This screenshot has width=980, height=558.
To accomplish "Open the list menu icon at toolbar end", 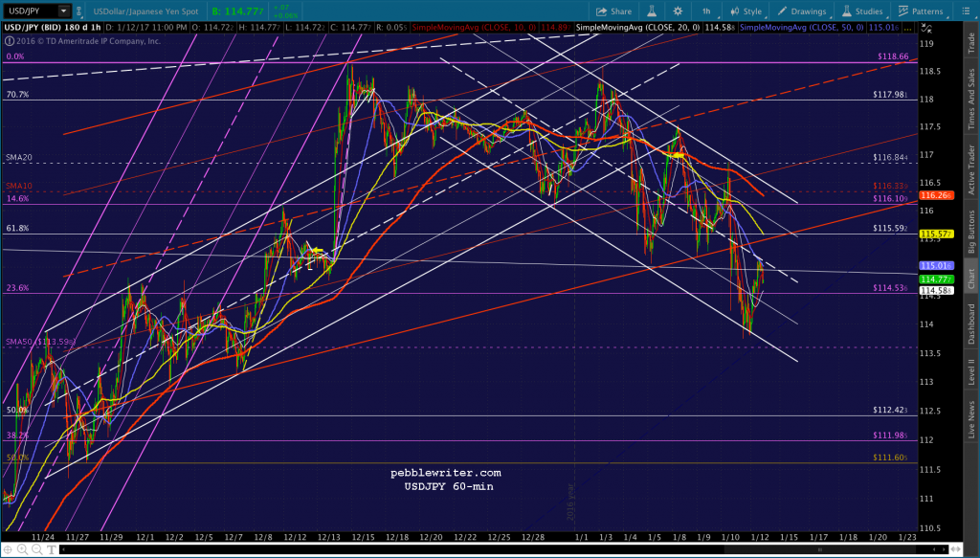I will coord(966,11).
